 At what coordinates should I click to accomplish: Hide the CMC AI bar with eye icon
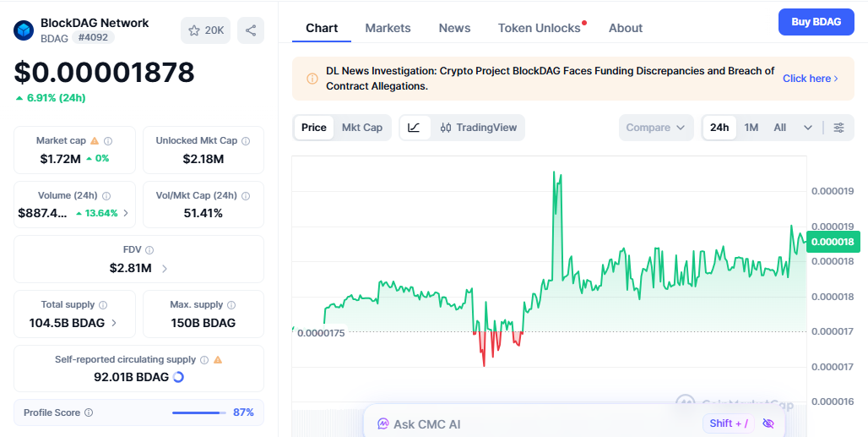(768, 423)
